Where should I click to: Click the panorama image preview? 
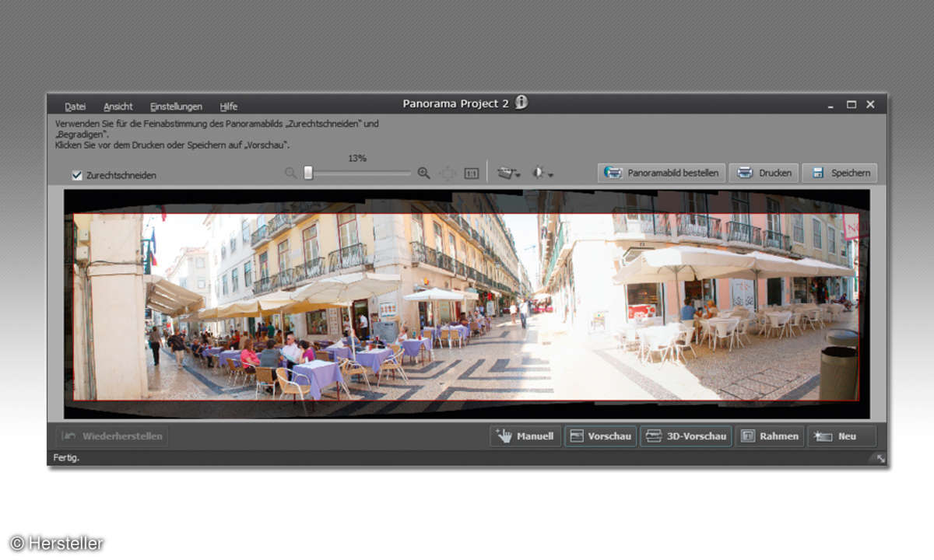pyautogui.click(x=466, y=303)
